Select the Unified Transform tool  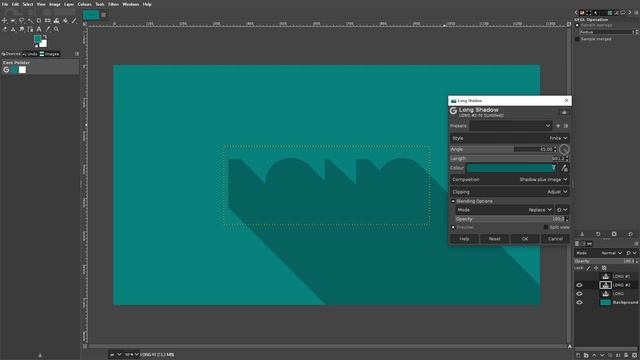48,20
